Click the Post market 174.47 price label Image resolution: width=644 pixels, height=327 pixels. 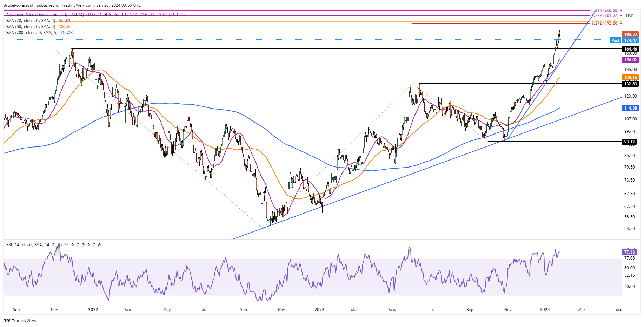624,40
